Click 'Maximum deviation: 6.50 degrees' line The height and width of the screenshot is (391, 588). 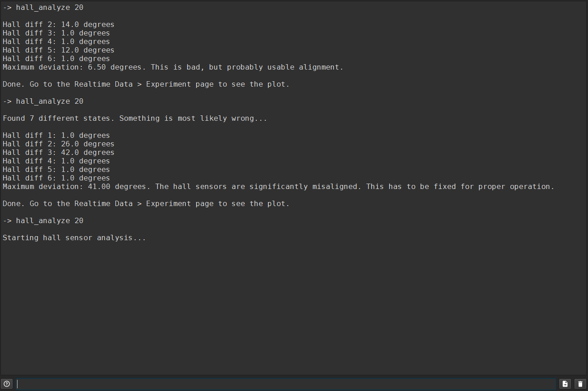pos(173,67)
